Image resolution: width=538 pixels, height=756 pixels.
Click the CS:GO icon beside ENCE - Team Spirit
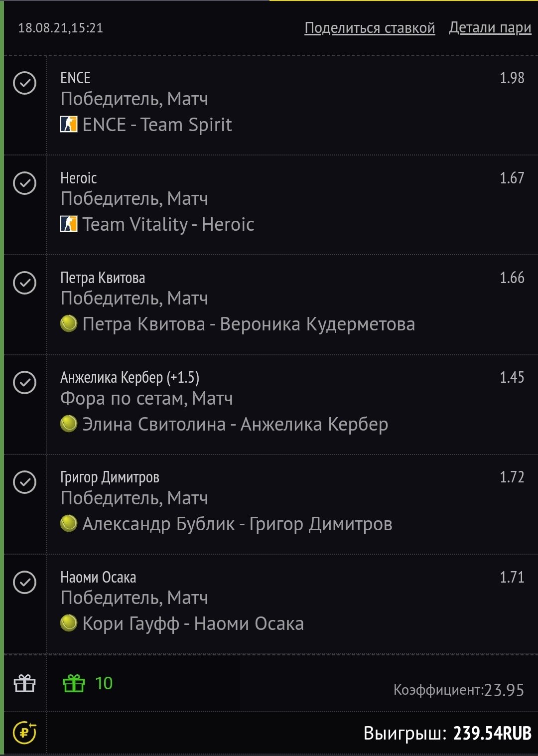[x=69, y=124]
